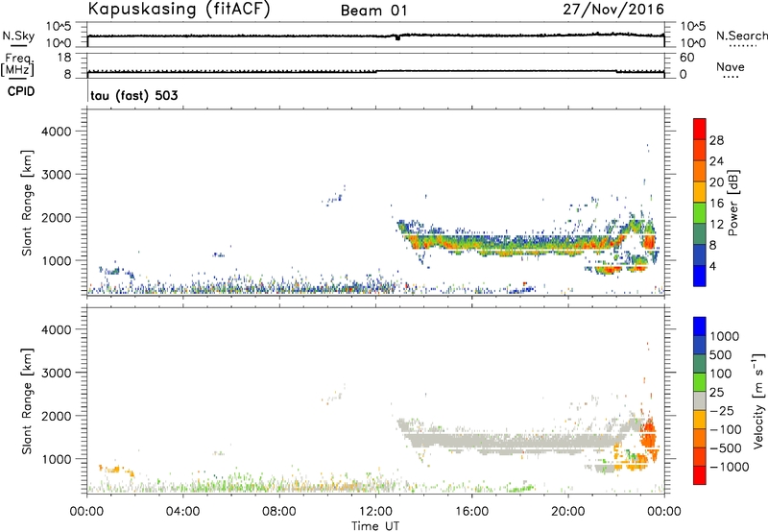Click the dip in N.Sky noise trace near 13:00
Viewport: 768px width, 532px height.
tap(397, 37)
